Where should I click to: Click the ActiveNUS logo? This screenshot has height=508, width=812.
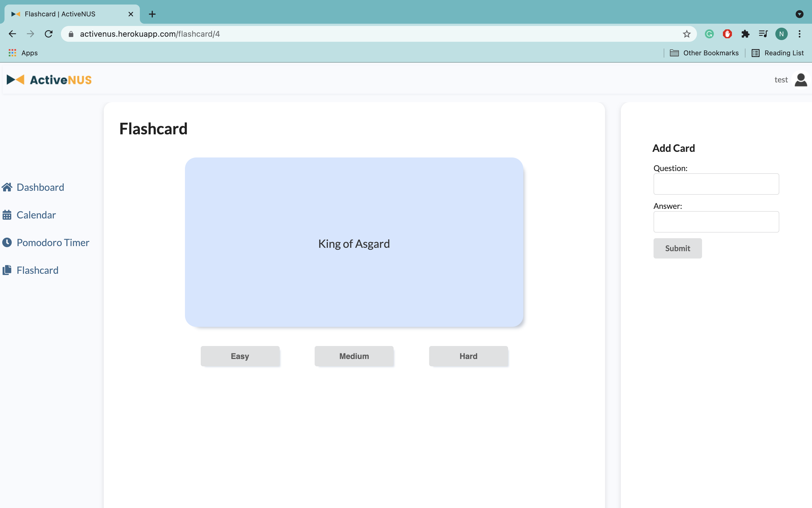click(x=49, y=80)
